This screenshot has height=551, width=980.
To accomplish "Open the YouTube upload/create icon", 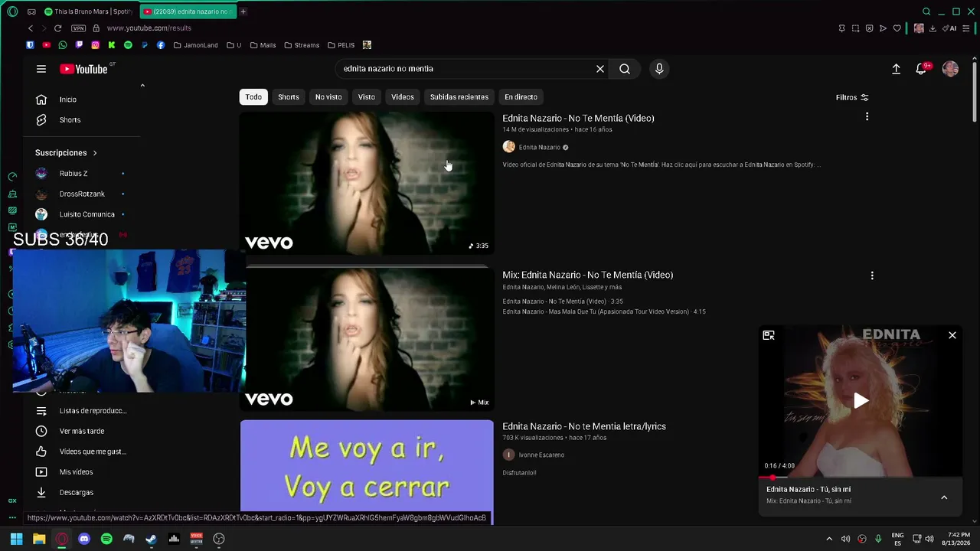I will pyautogui.click(x=896, y=69).
